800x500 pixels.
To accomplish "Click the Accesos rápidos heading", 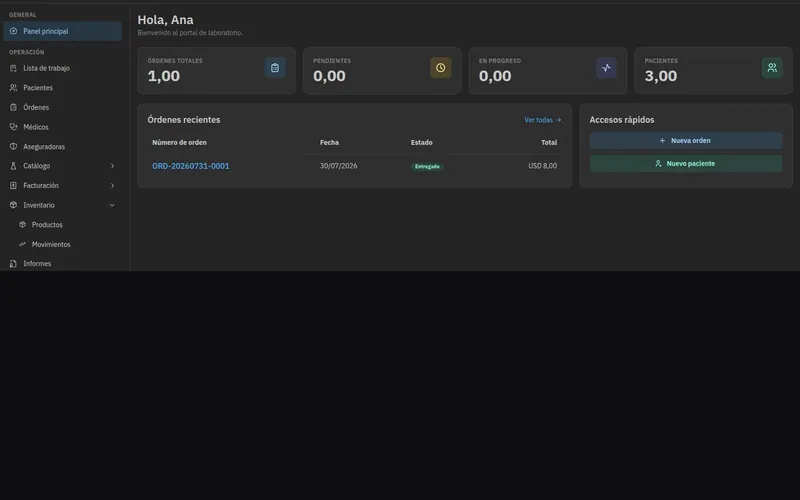I will click(622, 120).
